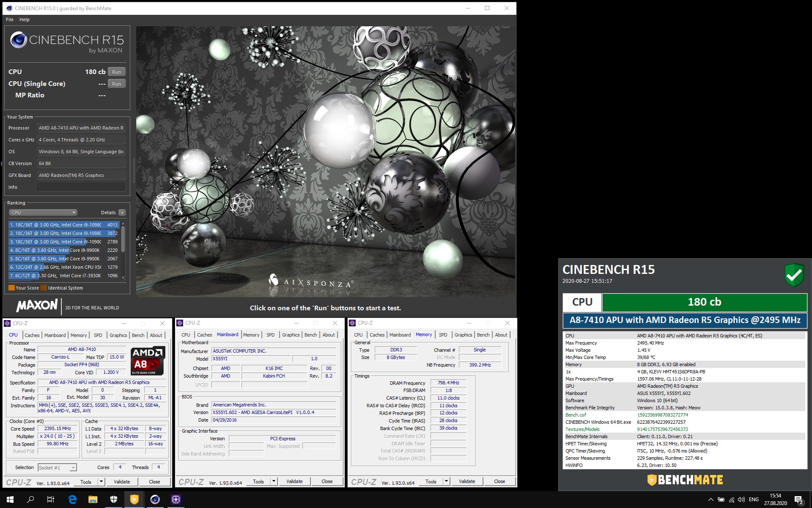Click ranking list scrollbar up arrow
Screen dimensions: 812x508
click(123, 223)
